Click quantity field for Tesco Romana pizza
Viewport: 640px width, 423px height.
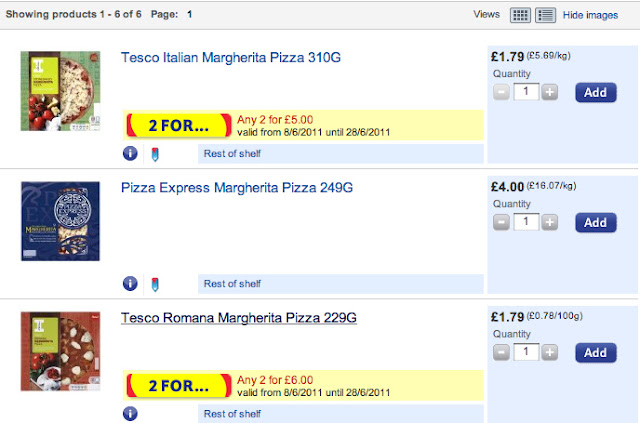click(525, 352)
